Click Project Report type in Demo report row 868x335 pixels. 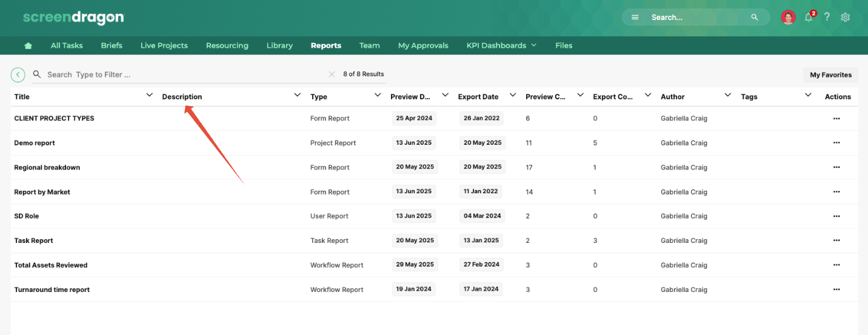pyautogui.click(x=333, y=143)
